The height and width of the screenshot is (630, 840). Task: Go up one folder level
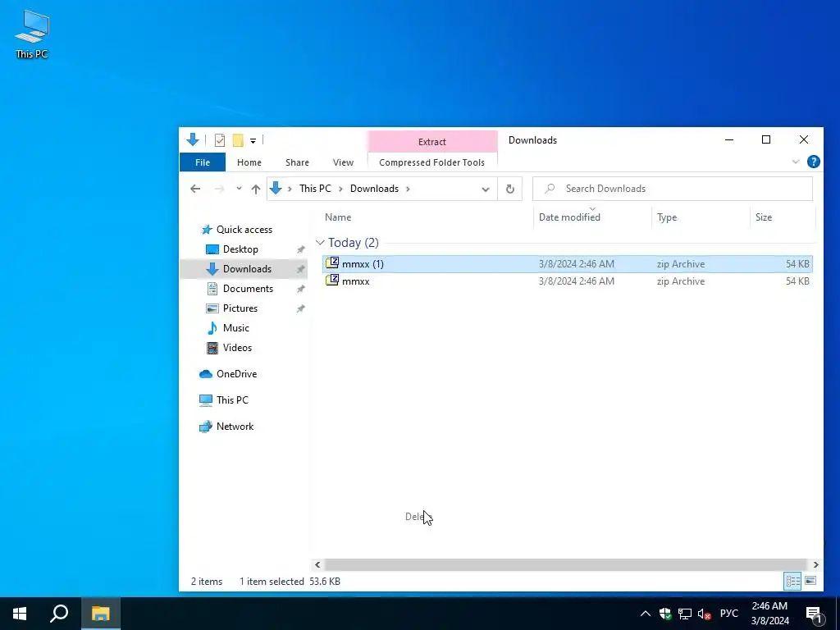coord(256,189)
